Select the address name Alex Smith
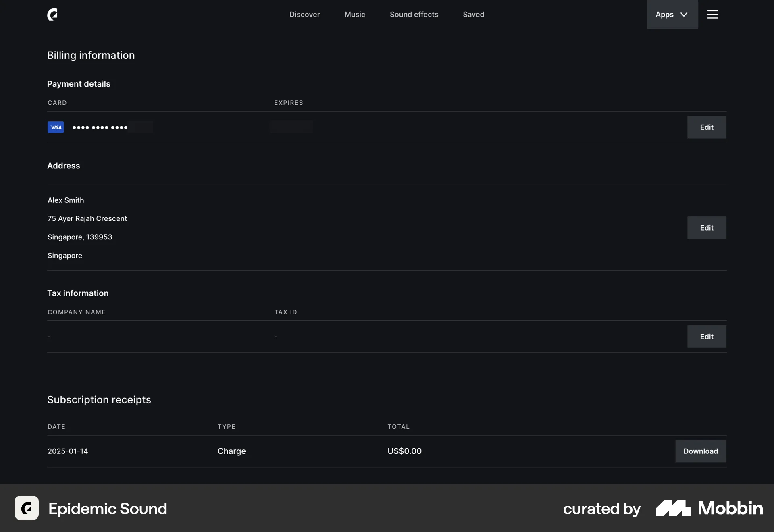Screen dimensions: 774x532 pyautogui.click(x=66, y=200)
